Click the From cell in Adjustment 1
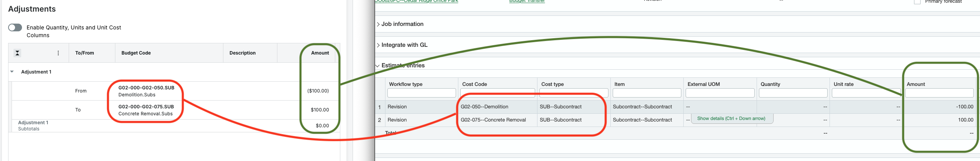Viewport: 980px width, 161px height. pos(81,91)
